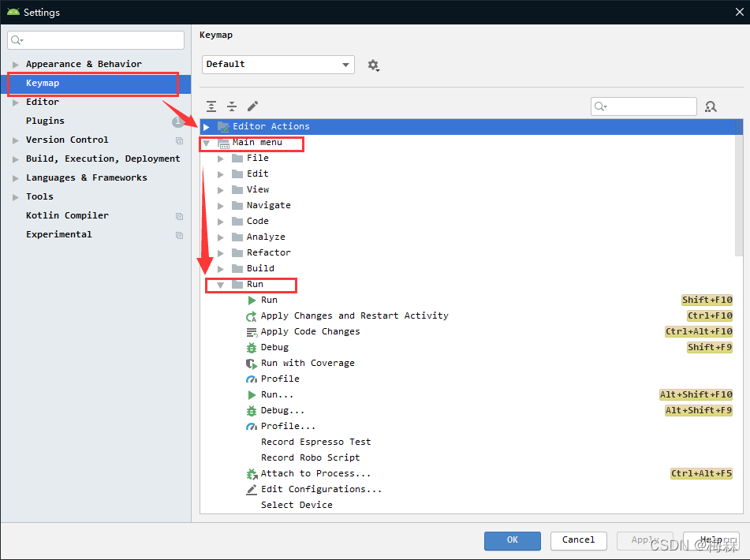Click the green Run action icon
Viewport: 750px width, 560px height.
pyautogui.click(x=252, y=301)
